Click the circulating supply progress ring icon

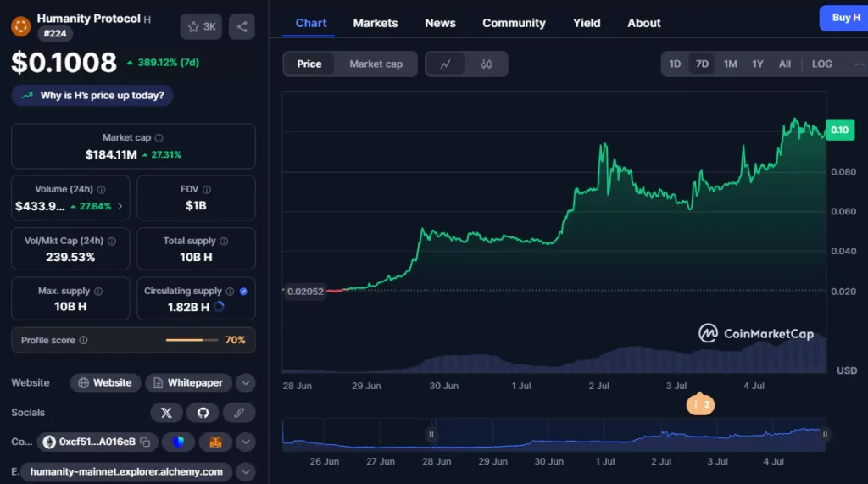coord(220,307)
